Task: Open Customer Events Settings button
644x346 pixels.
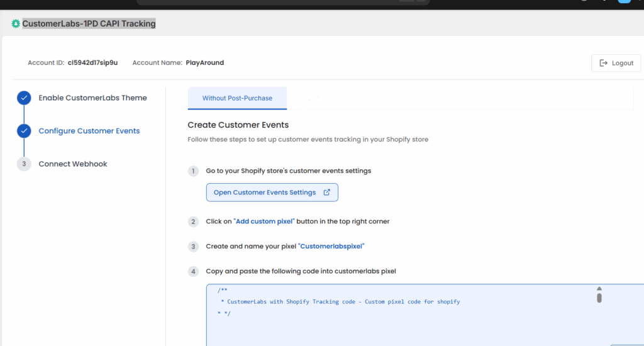Action: point(272,193)
